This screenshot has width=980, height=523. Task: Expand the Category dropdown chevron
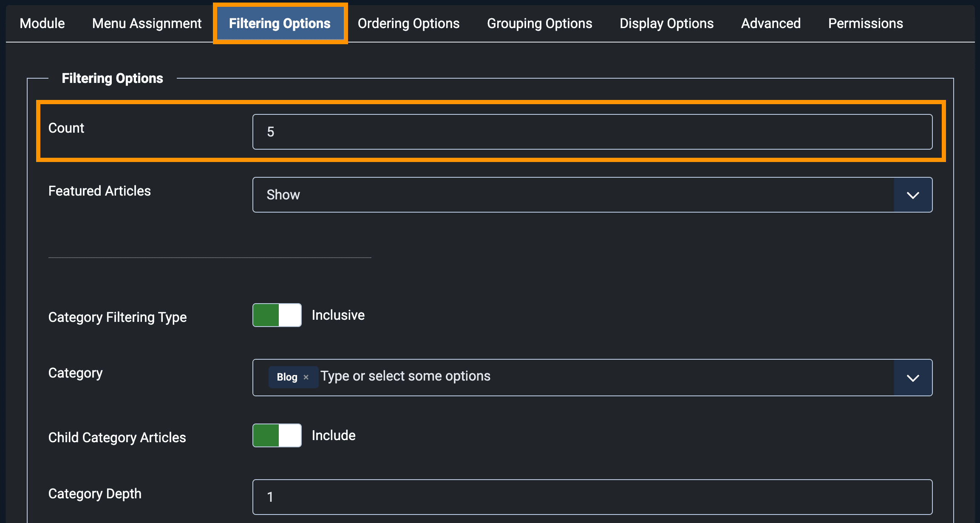913,378
